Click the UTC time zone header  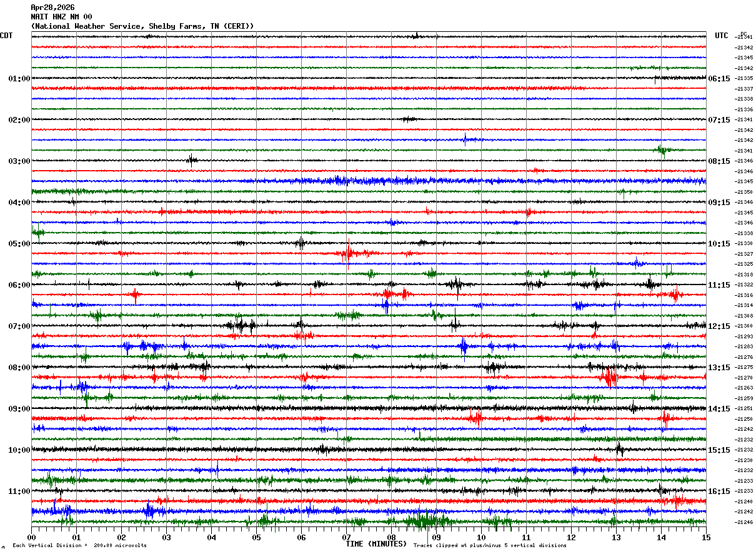(x=722, y=36)
